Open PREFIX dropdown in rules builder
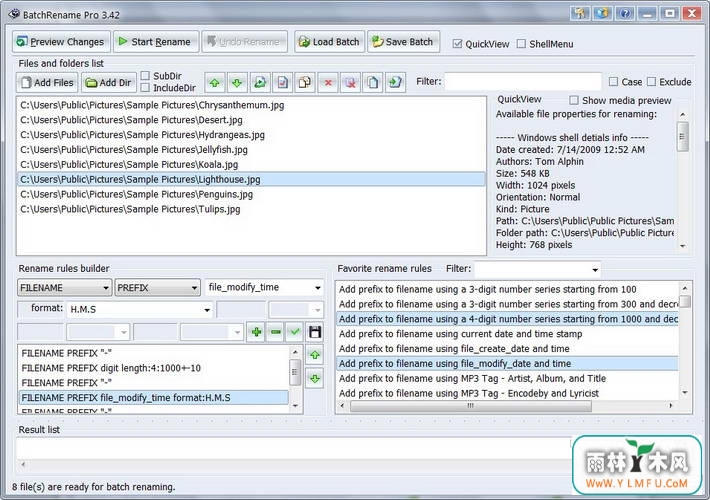Viewport: 710px width, 500px height. (158, 288)
